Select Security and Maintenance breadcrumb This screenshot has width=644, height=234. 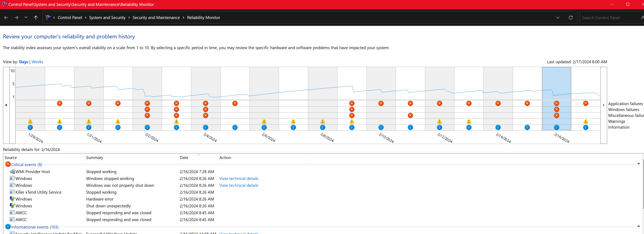coord(156,17)
